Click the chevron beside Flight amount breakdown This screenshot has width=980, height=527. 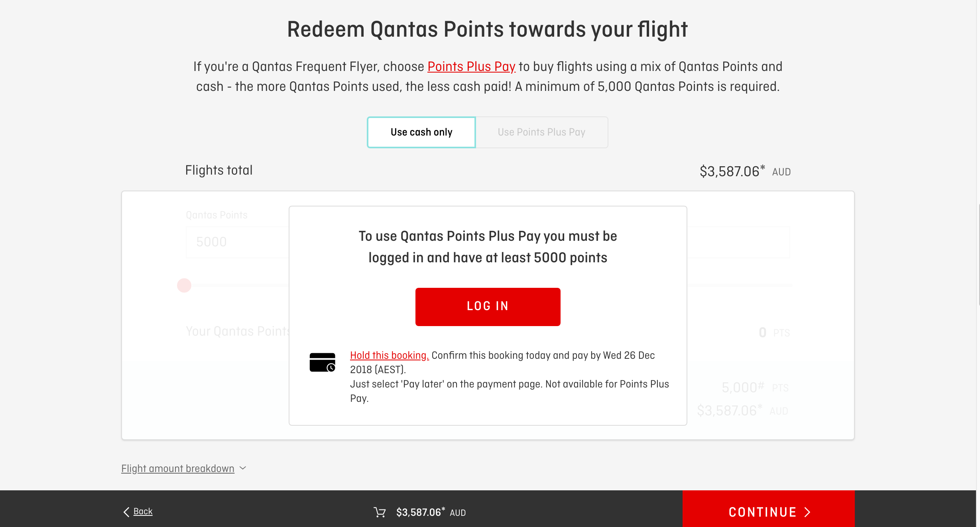click(243, 468)
